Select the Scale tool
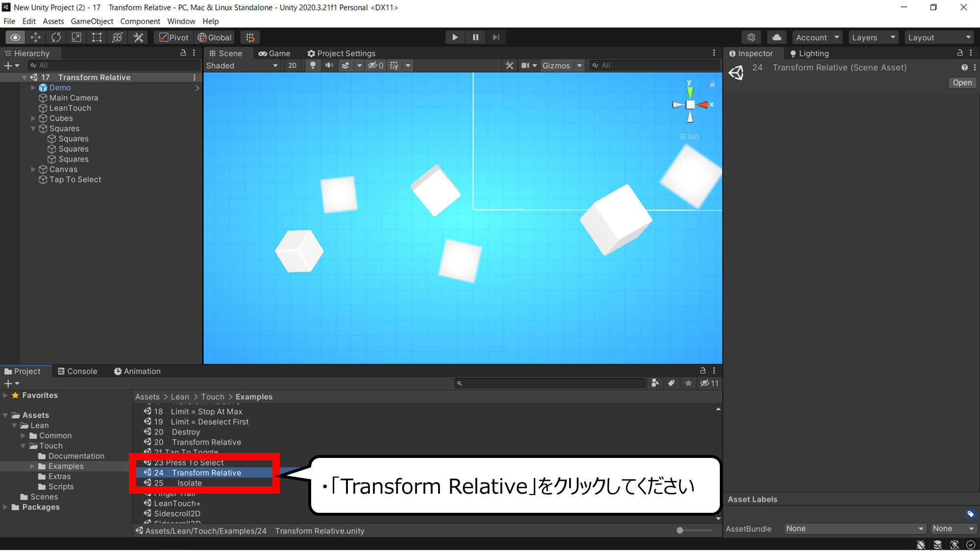Screen dimensions: 980x551 (76, 37)
